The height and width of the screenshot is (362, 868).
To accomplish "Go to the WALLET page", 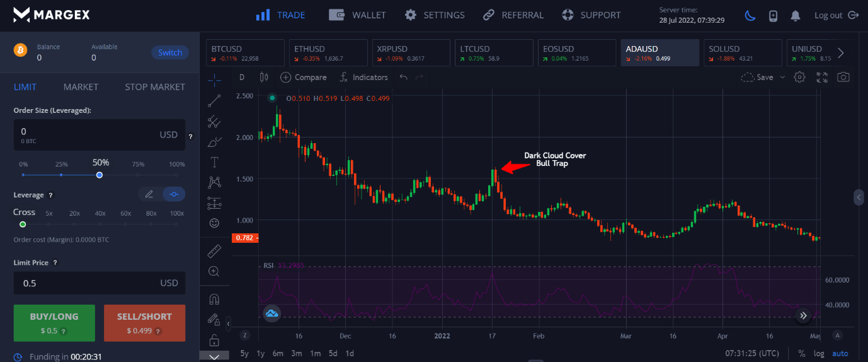I will tap(357, 15).
